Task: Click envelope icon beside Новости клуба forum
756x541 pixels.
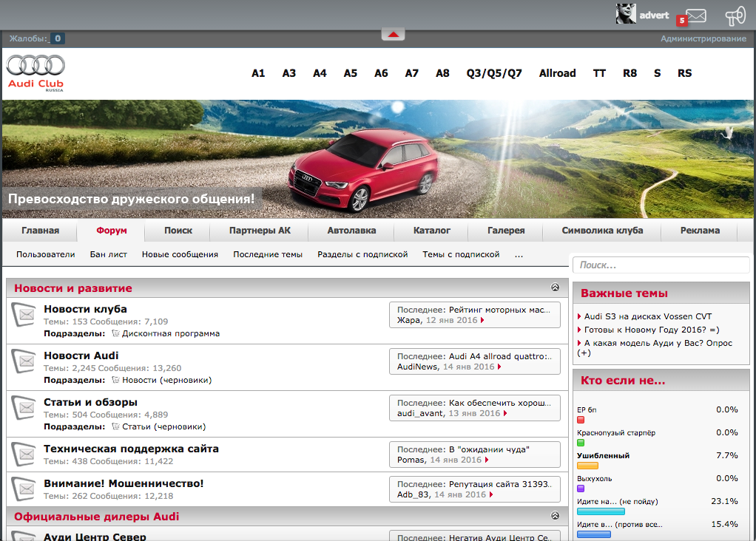Action: [x=24, y=316]
